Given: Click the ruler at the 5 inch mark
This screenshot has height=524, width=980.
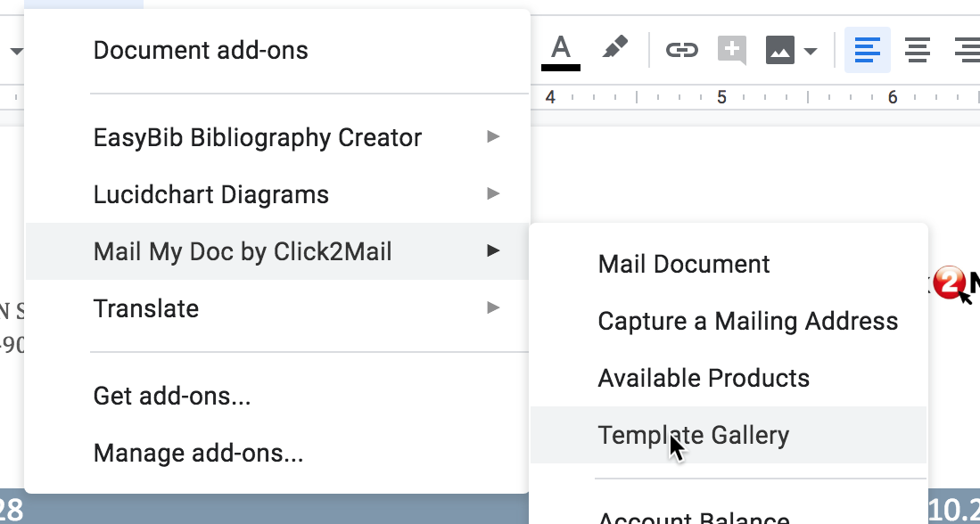Looking at the screenshot, I should (721, 97).
